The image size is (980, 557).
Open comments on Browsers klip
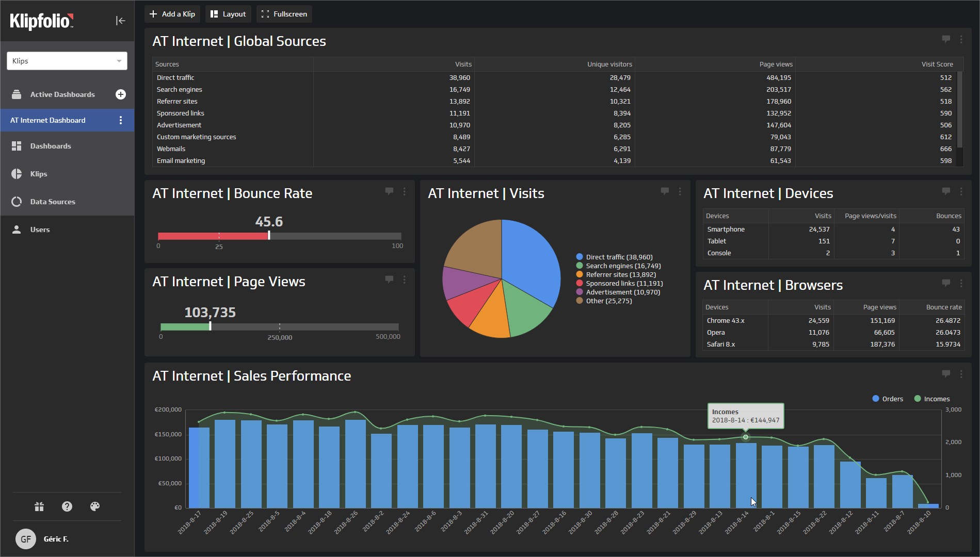click(946, 283)
